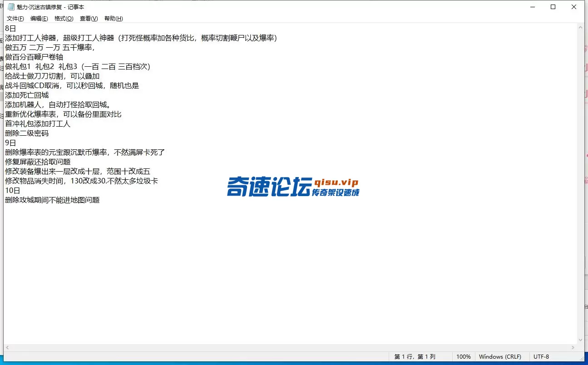Click the line starting '修改物品消失时间'

click(x=81, y=181)
